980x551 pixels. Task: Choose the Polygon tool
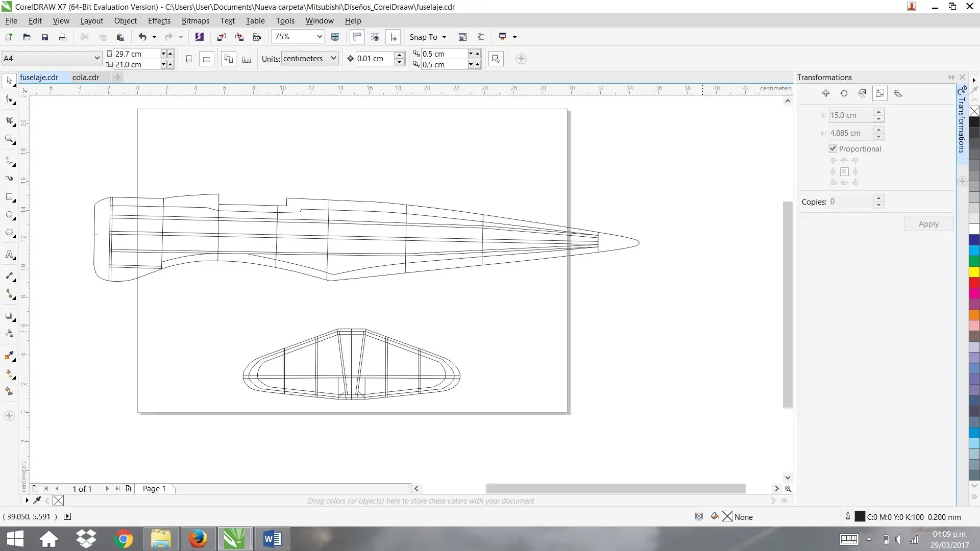pyautogui.click(x=9, y=233)
